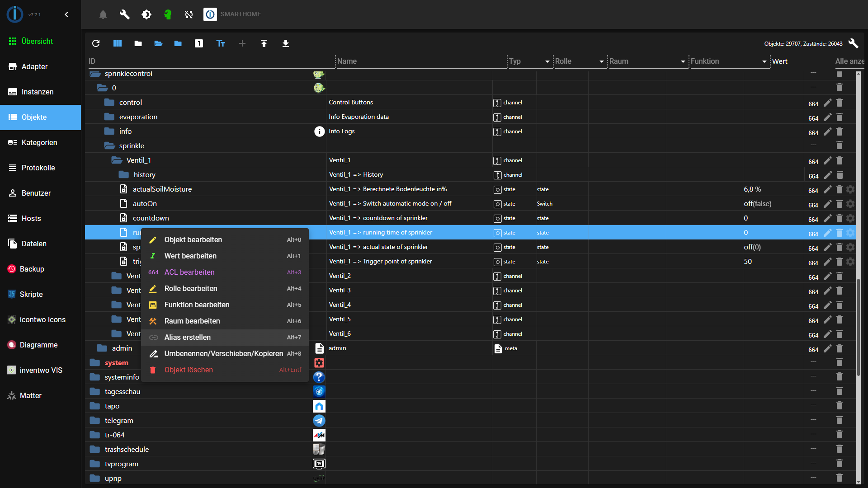The image size is (868, 488).
Task: Click the notification bell icon
Action: (103, 14)
